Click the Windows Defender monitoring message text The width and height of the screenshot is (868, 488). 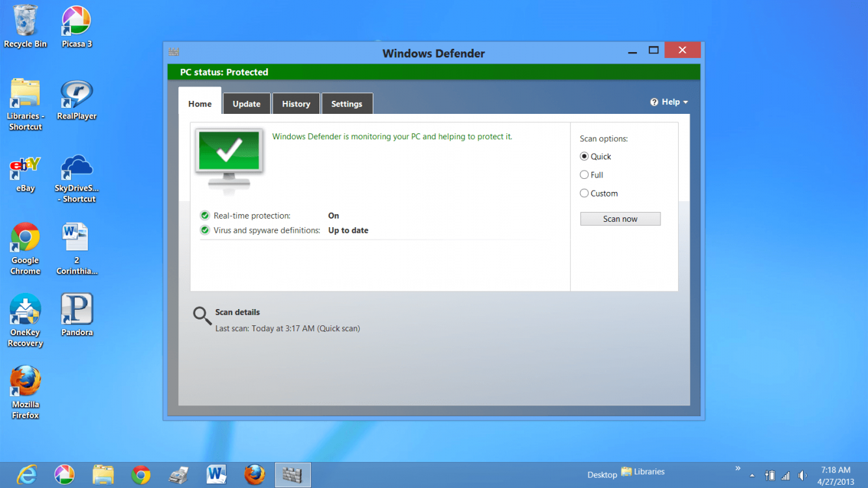pos(392,137)
